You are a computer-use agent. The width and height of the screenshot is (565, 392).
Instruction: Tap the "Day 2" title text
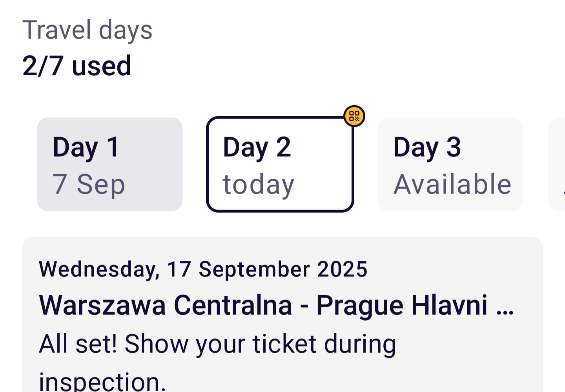point(257,147)
